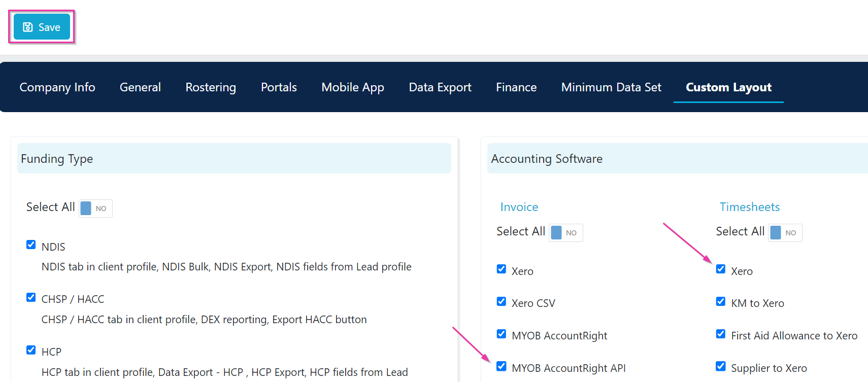Viewport: 868px width, 382px height.
Task: Uncheck the HCP funding type checkbox
Action: [x=31, y=350]
